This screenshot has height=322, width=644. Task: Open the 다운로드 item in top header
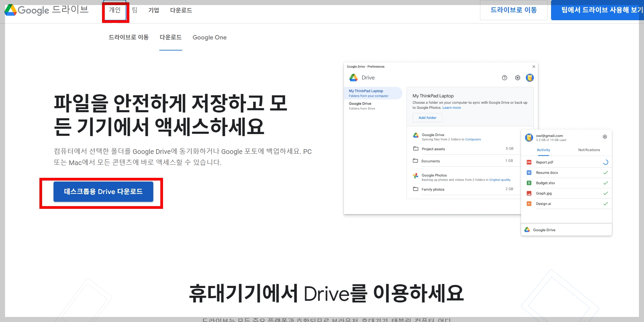point(181,10)
